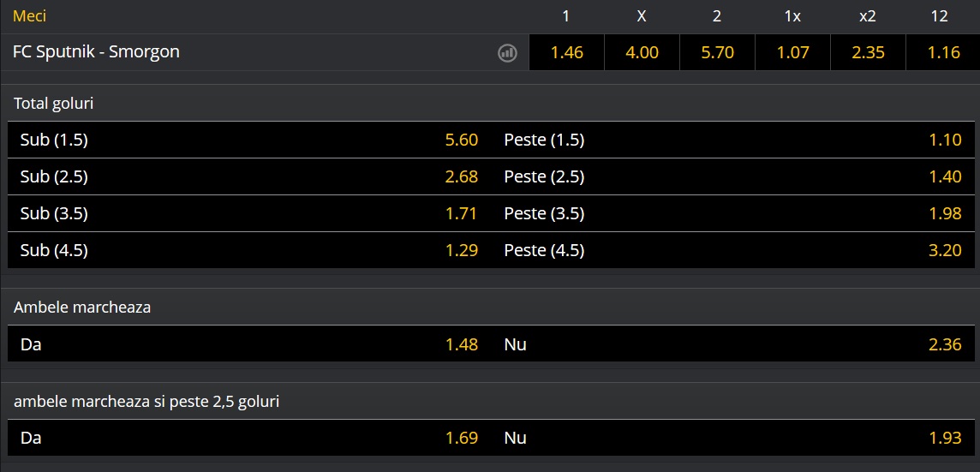The image size is (980, 472).
Task: Select home win odds 1.46
Action: coord(566,52)
